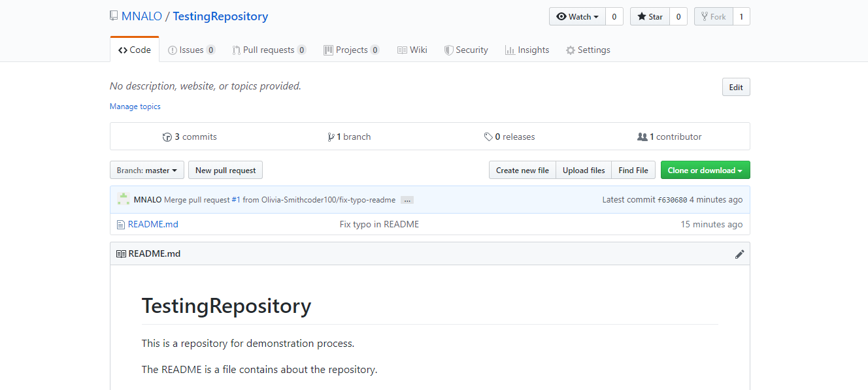Switch to the Issues tab

[x=192, y=50]
